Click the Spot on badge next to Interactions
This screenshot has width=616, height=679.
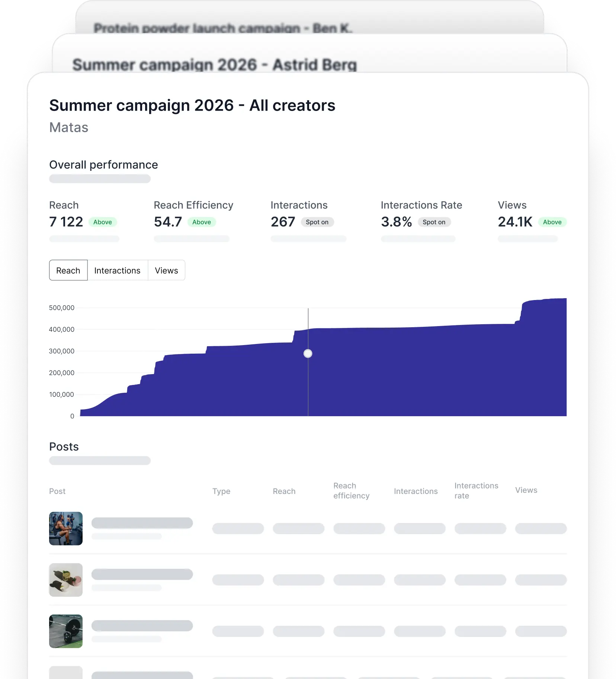coord(317,222)
